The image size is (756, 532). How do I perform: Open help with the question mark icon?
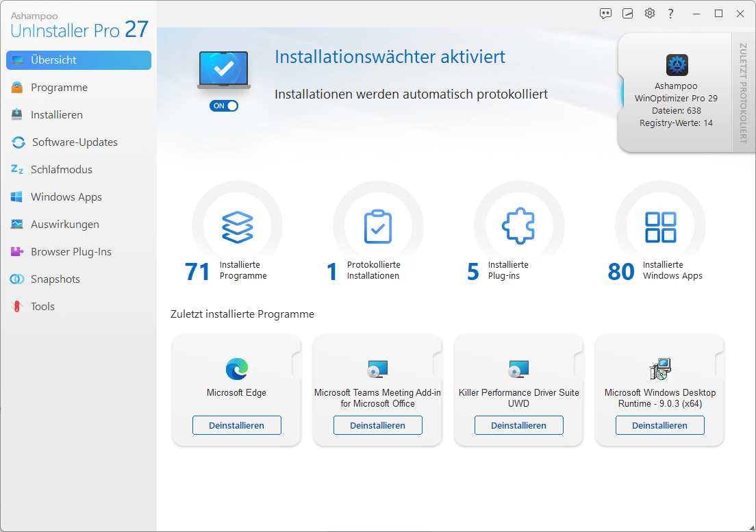tap(670, 14)
